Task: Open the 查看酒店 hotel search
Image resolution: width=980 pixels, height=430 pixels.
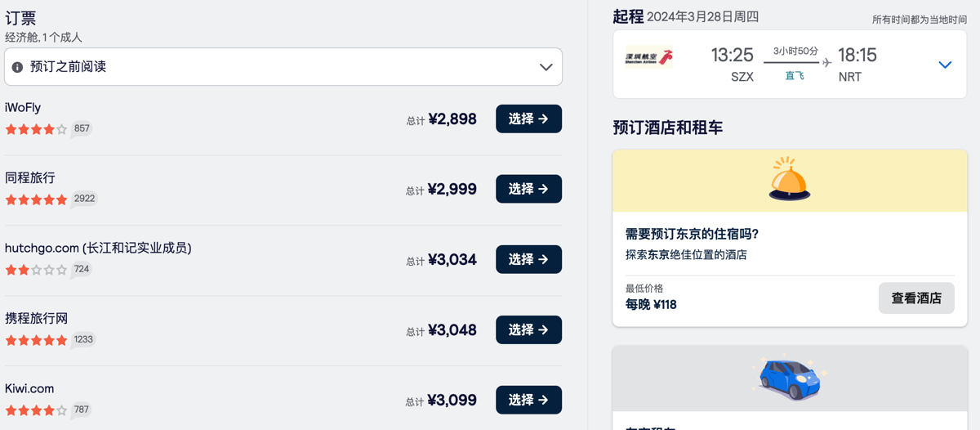Action: click(916, 298)
